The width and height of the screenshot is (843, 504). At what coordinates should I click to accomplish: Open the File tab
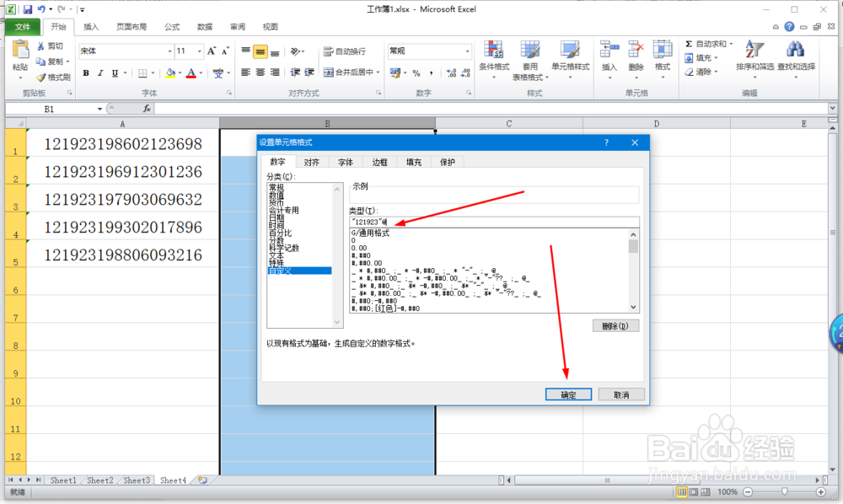click(x=22, y=27)
